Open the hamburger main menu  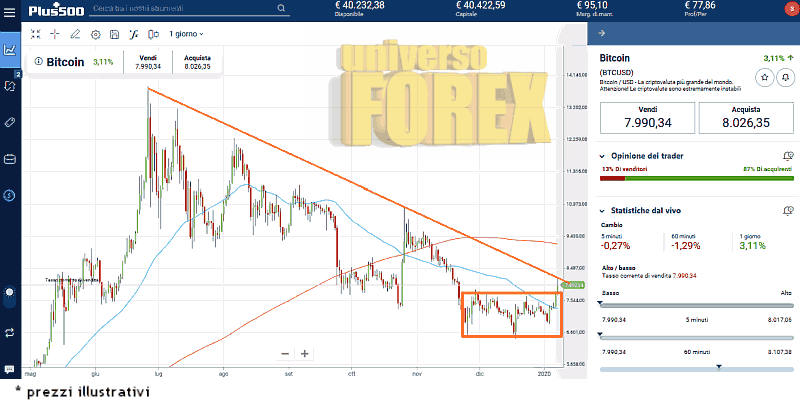tap(9, 10)
